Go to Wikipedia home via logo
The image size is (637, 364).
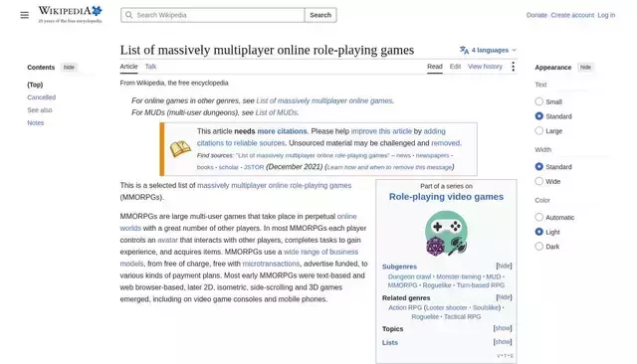[x=70, y=14]
